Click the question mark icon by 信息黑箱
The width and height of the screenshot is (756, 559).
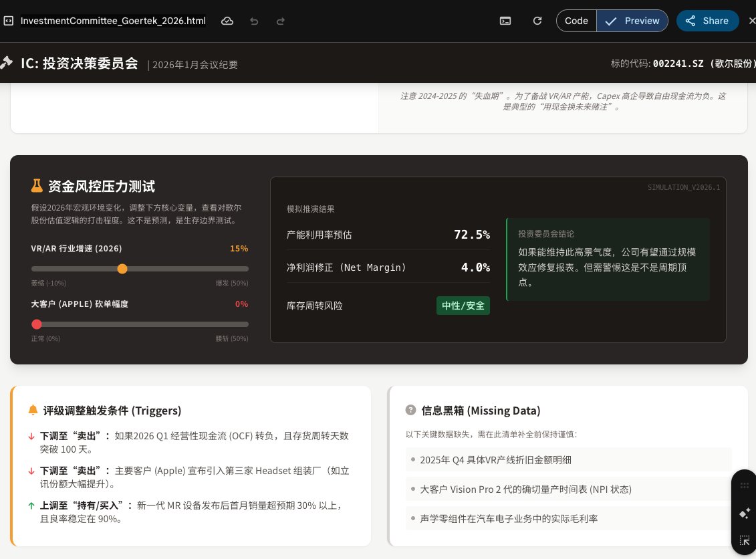click(410, 410)
